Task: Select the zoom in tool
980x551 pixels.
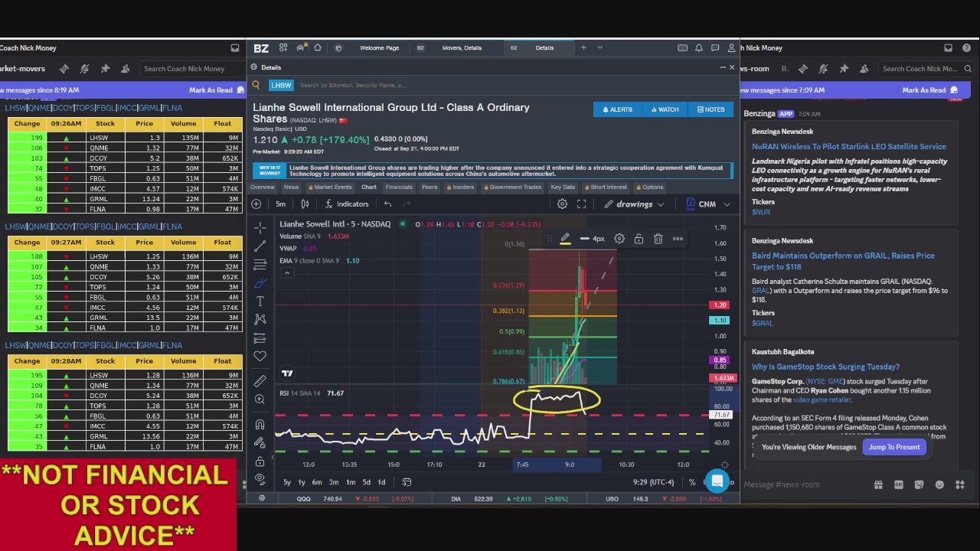Action: tap(260, 399)
